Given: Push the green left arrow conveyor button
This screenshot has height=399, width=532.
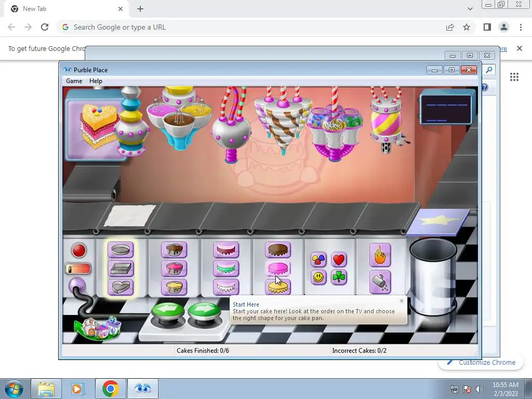Looking at the screenshot, I should [x=168, y=312].
